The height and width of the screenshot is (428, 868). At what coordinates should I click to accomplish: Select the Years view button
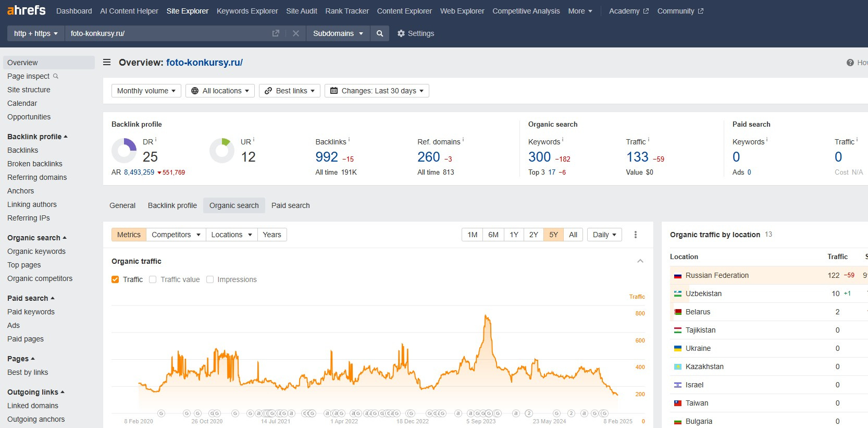click(272, 235)
